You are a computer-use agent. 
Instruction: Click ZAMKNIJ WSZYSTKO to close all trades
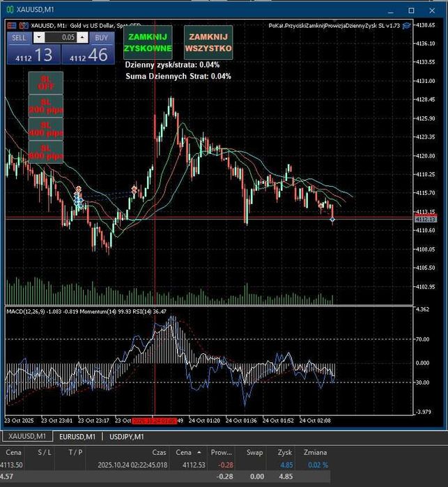pos(208,42)
